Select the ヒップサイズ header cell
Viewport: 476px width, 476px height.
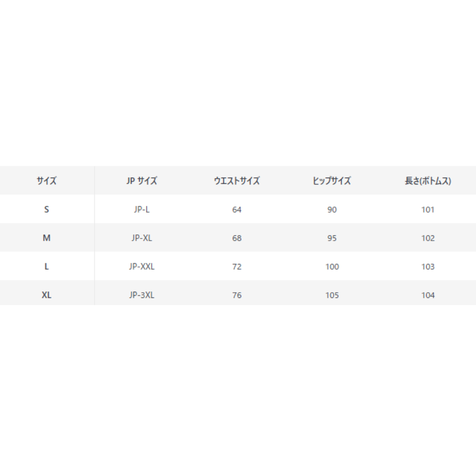pyautogui.click(x=332, y=181)
